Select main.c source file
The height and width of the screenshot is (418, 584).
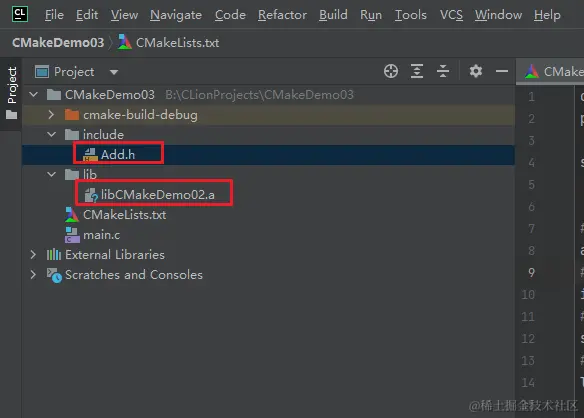[101, 235]
